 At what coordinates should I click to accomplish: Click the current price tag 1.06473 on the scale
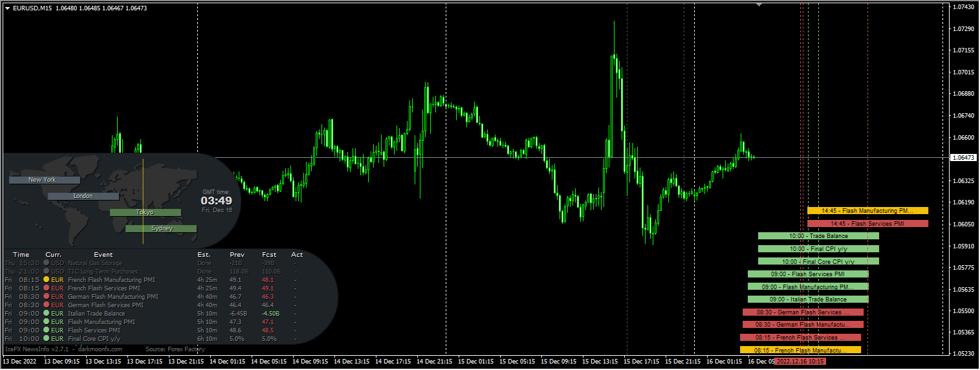pyautogui.click(x=964, y=157)
